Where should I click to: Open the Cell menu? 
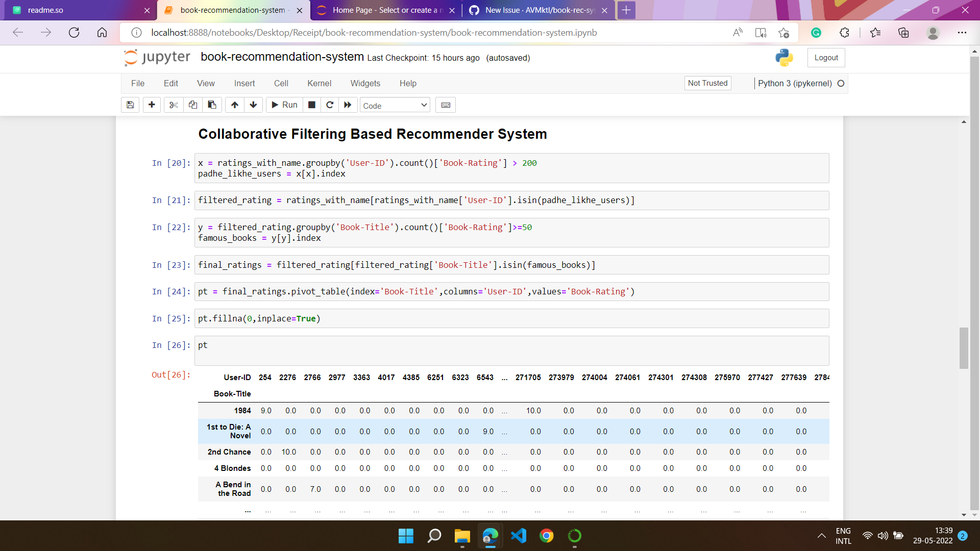(281, 83)
